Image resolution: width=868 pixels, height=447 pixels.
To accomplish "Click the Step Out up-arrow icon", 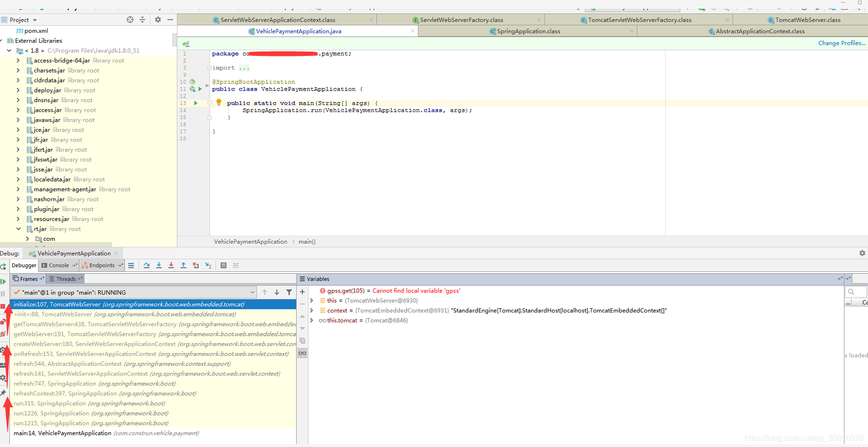I will [x=183, y=266].
